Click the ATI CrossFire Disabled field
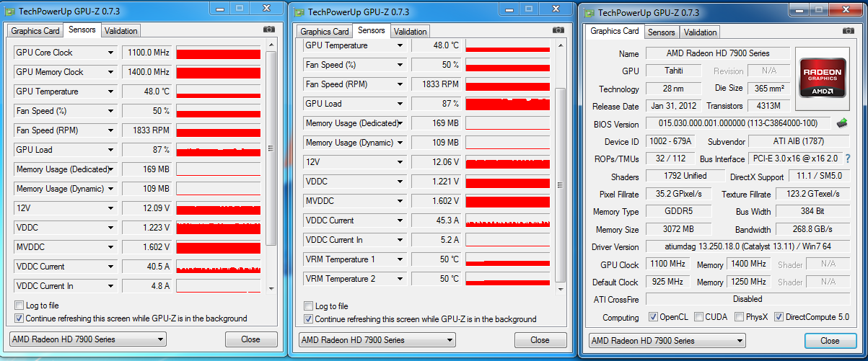The image size is (868, 361). point(750,299)
